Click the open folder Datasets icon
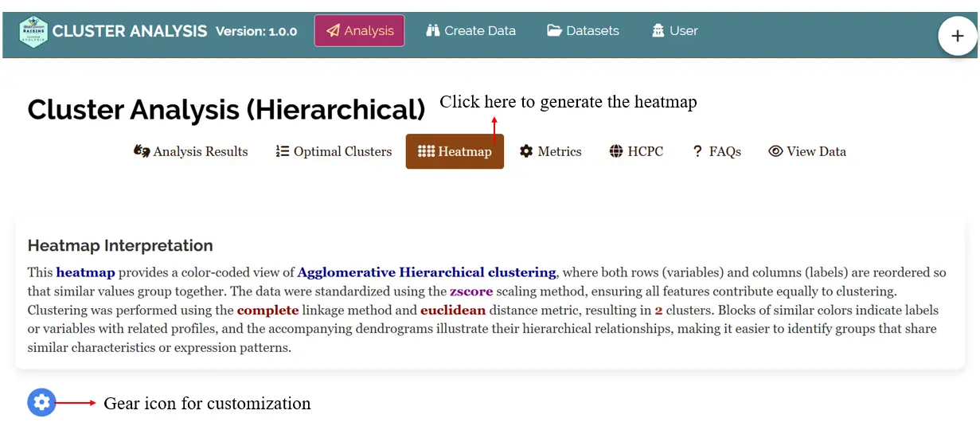Viewport: 980px width, 426px height. coord(554,31)
